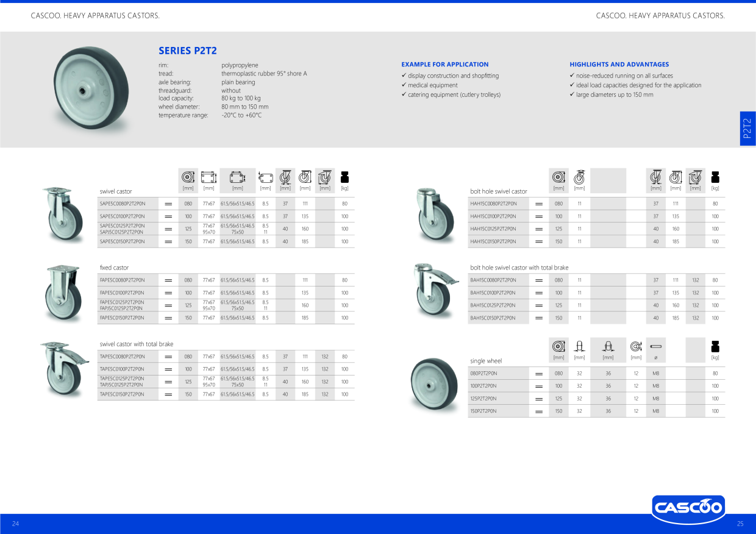Viewport: 756px width, 534px height.
Task: Click part number BAH15C0100P2T2P0N
Action: point(493,293)
